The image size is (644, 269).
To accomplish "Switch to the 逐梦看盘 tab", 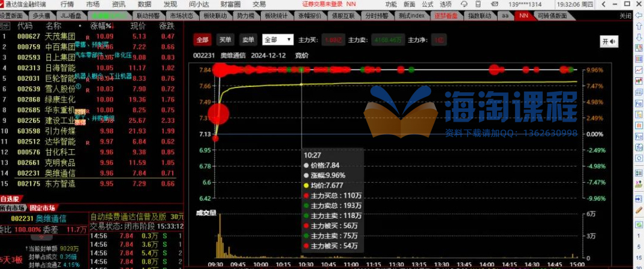I will [447, 16].
